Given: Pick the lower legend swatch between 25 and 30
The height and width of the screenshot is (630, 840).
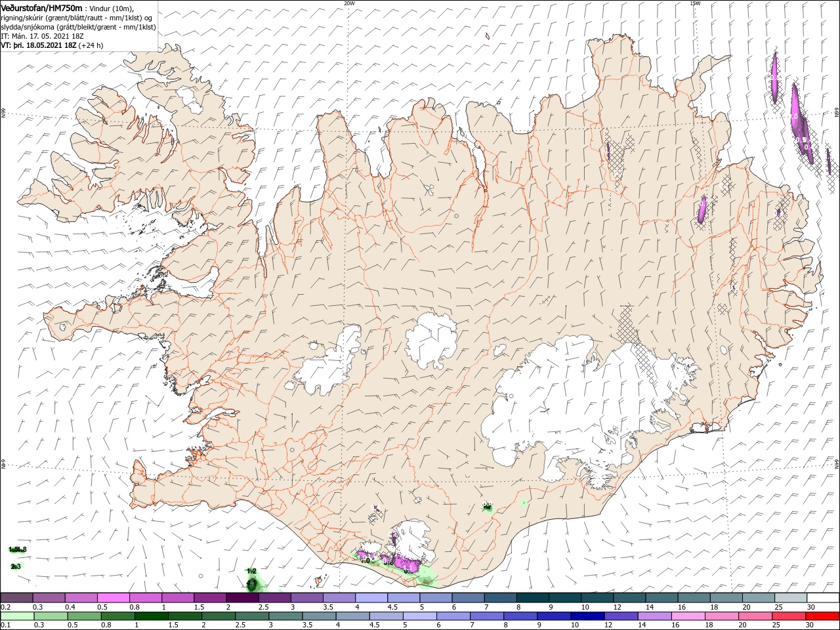Looking at the screenshot, I should click(x=788, y=616).
